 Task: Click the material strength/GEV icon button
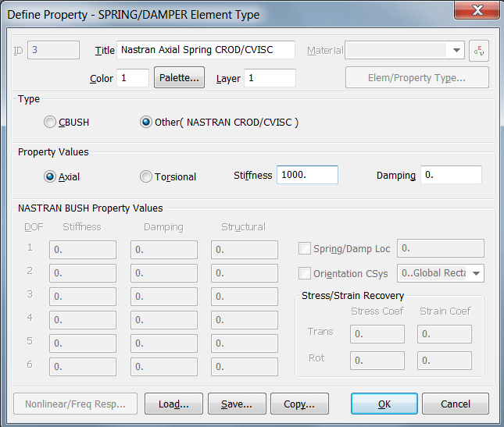479,51
